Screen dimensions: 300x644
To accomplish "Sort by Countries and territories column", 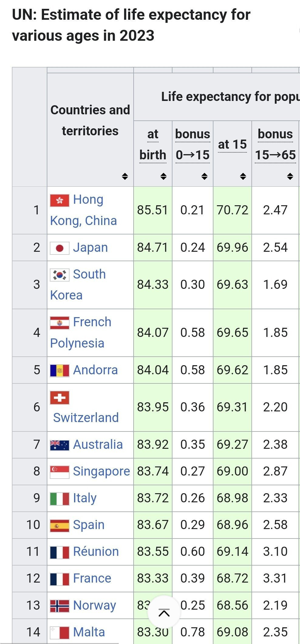I will coord(125,176).
